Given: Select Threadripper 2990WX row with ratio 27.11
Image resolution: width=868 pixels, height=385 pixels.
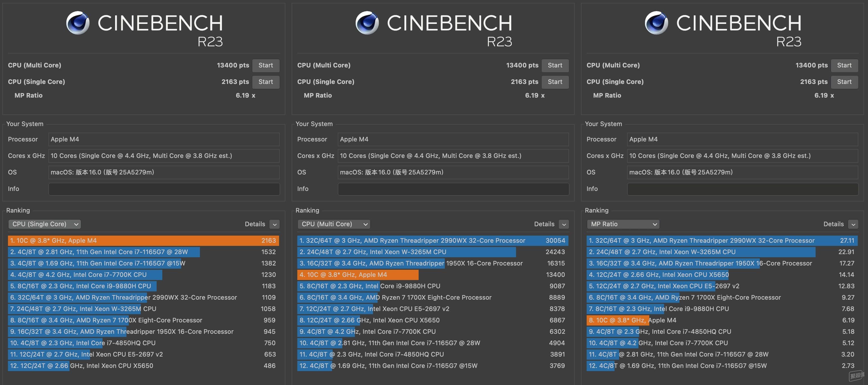Looking at the screenshot, I should [722, 240].
